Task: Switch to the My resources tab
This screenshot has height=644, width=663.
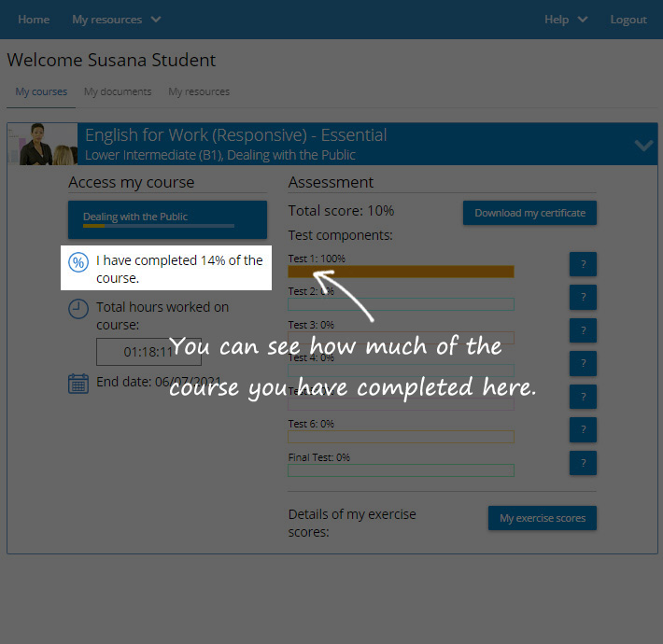Action: (x=199, y=91)
